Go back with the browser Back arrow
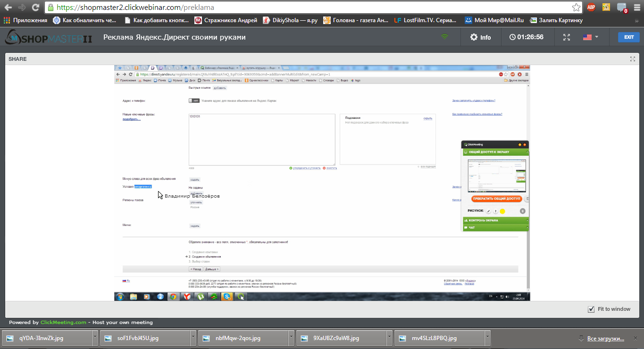This screenshot has height=349, width=644. [x=8, y=7]
